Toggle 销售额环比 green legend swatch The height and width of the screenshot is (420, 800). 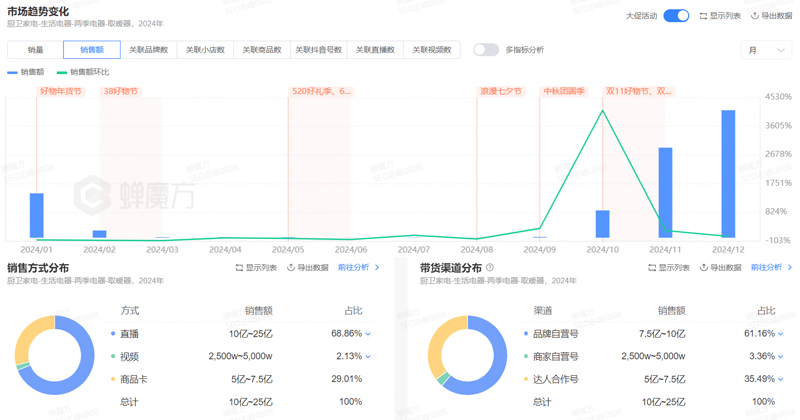tap(62, 73)
